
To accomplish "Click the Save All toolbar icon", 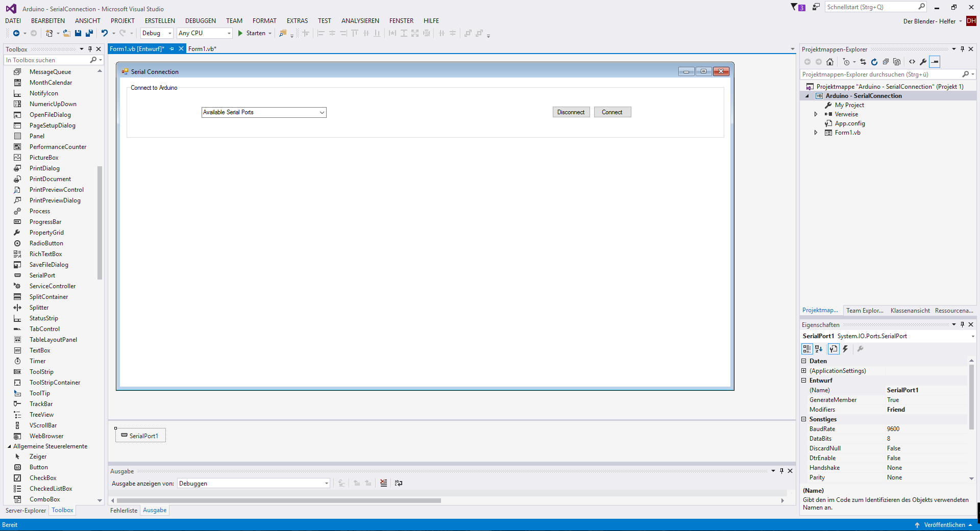I will (x=89, y=33).
